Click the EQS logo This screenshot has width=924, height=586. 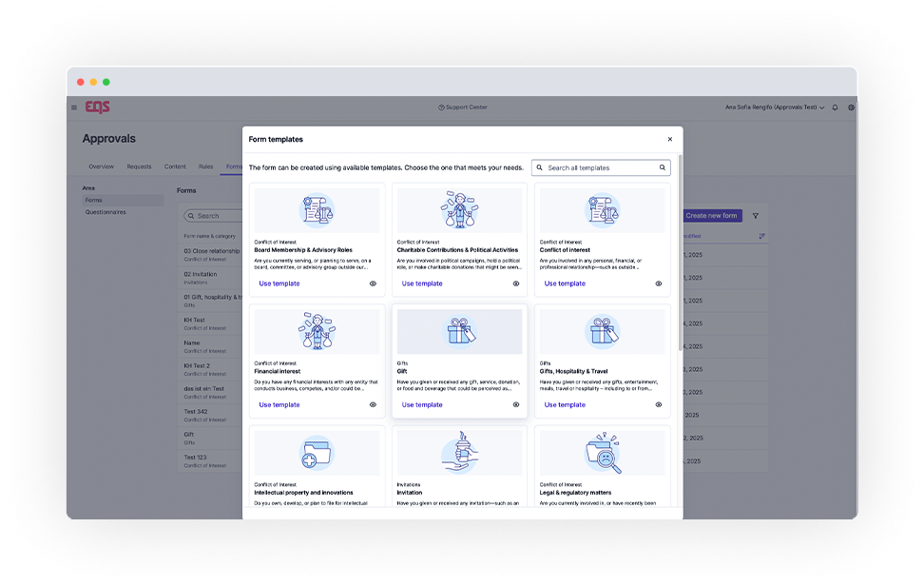(97, 107)
